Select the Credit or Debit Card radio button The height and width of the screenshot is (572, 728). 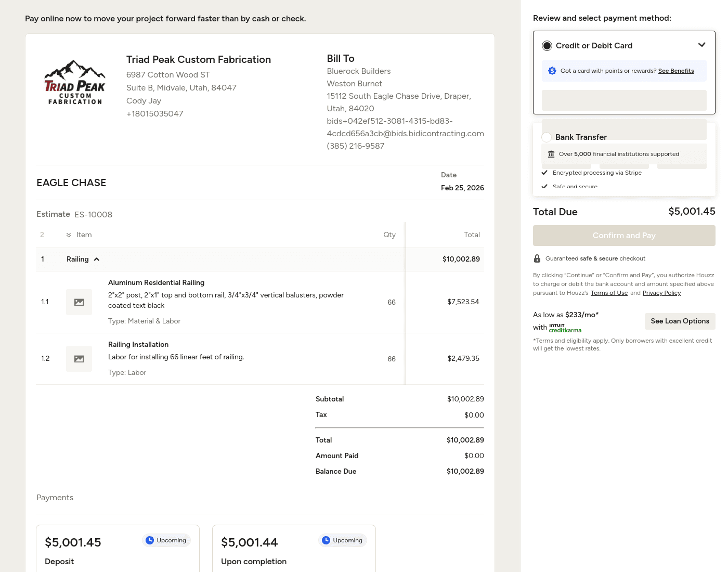(x=547, y=46)
